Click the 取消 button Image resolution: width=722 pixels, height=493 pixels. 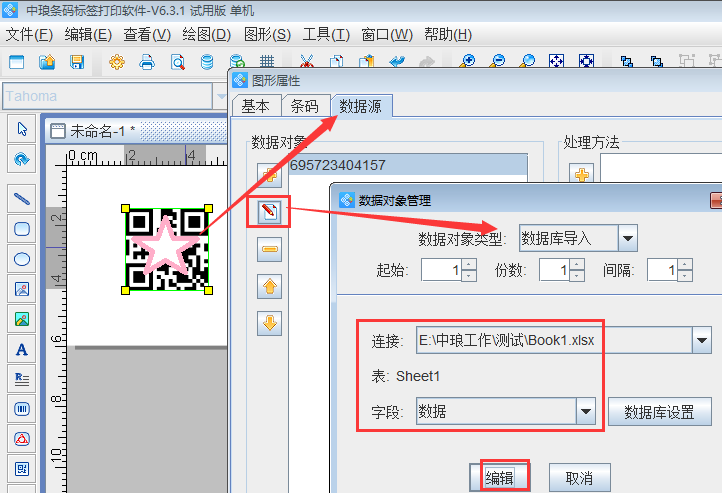[579, 478]
